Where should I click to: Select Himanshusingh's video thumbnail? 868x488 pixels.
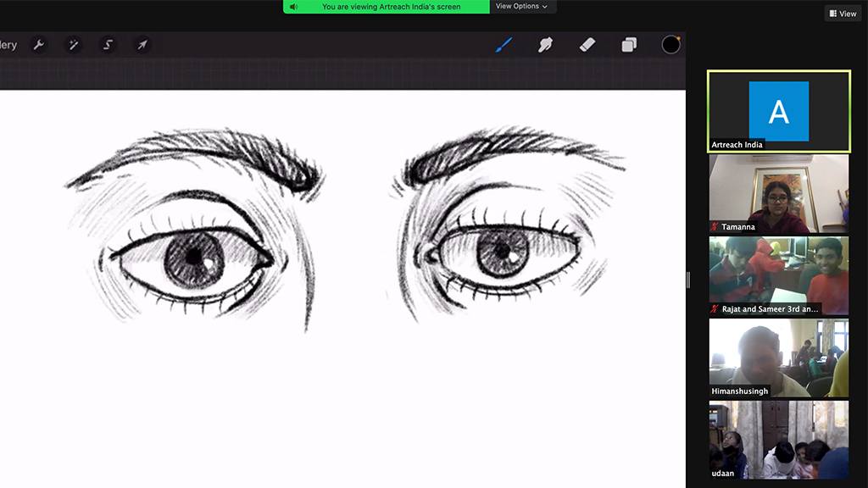click(x=778, y=357)
